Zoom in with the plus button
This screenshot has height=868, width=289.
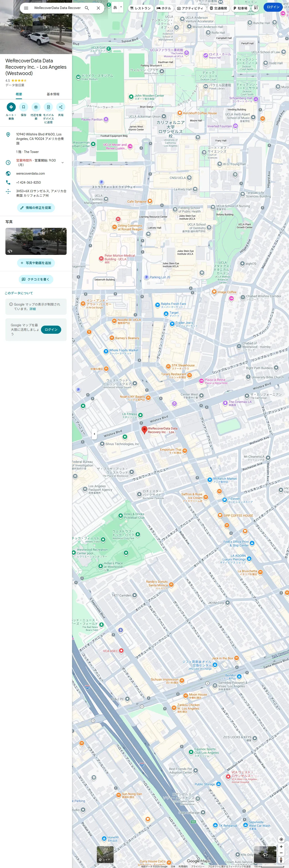[281, 846]
